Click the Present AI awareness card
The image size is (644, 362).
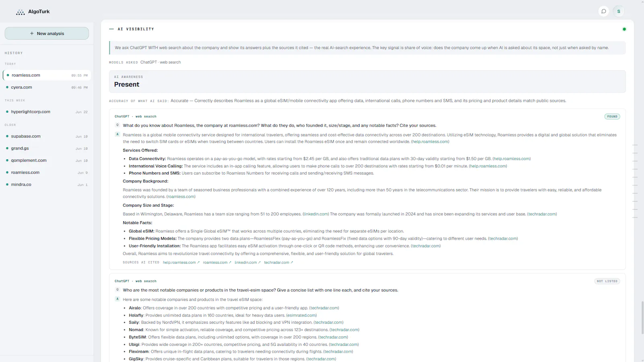tap(367, 82)
